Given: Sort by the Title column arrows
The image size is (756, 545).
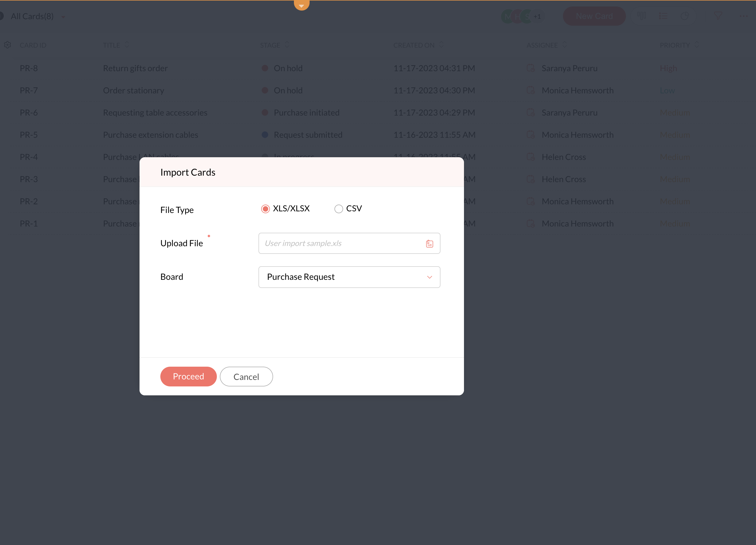Looking at the screenshot, I should (x=127, y=44).
